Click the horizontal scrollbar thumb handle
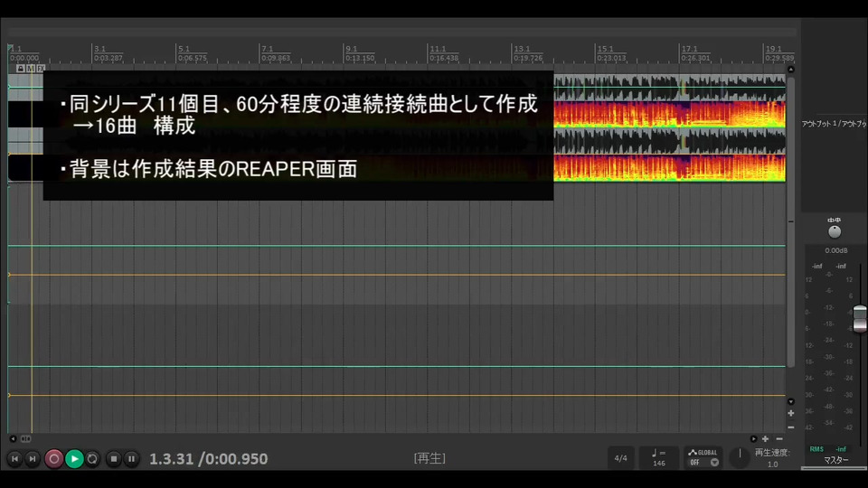Image resolution: width=868 pixels, height=488 pixels. click(x=26, y=439)
